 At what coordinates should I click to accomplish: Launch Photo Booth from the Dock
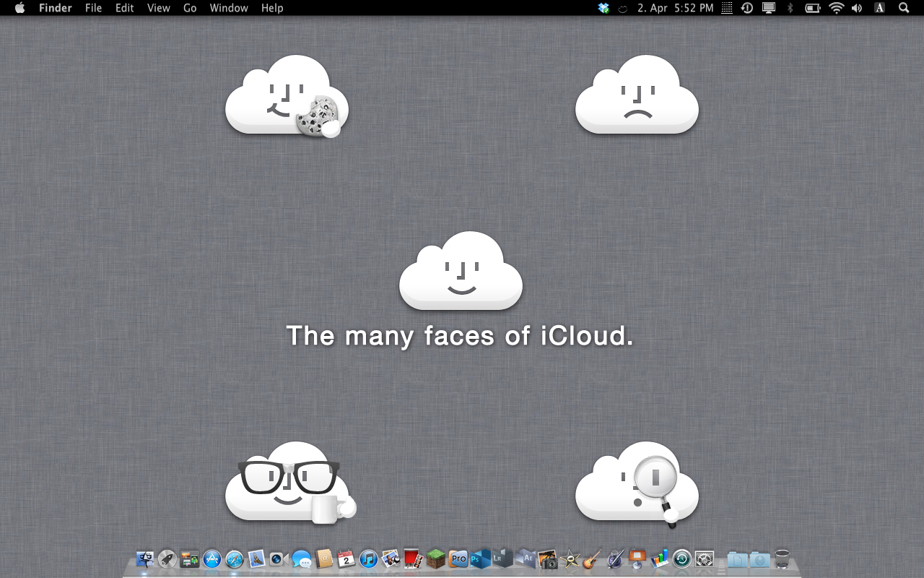(x=413, y=558)
